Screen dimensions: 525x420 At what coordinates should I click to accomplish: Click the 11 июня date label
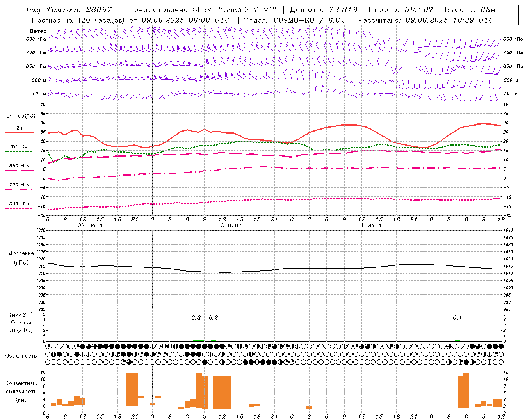(369, 226)
